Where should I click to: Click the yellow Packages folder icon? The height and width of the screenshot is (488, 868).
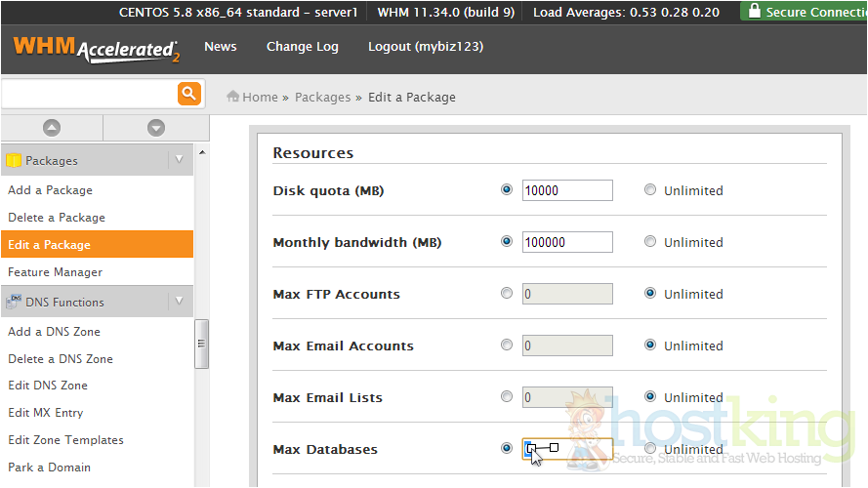point(14,160)
